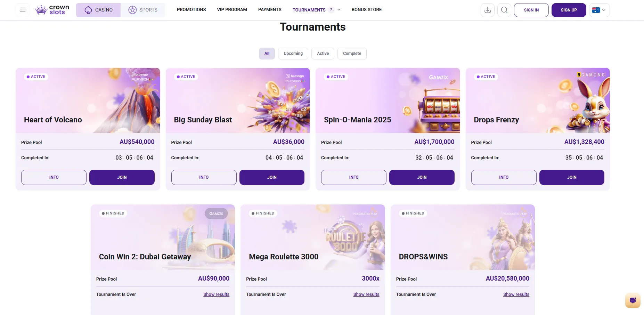
Task: Go to Bonus Store
Action: (366, 10)
